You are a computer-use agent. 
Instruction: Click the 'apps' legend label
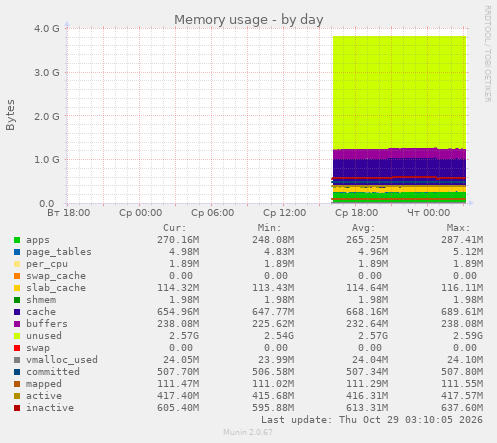38,240
